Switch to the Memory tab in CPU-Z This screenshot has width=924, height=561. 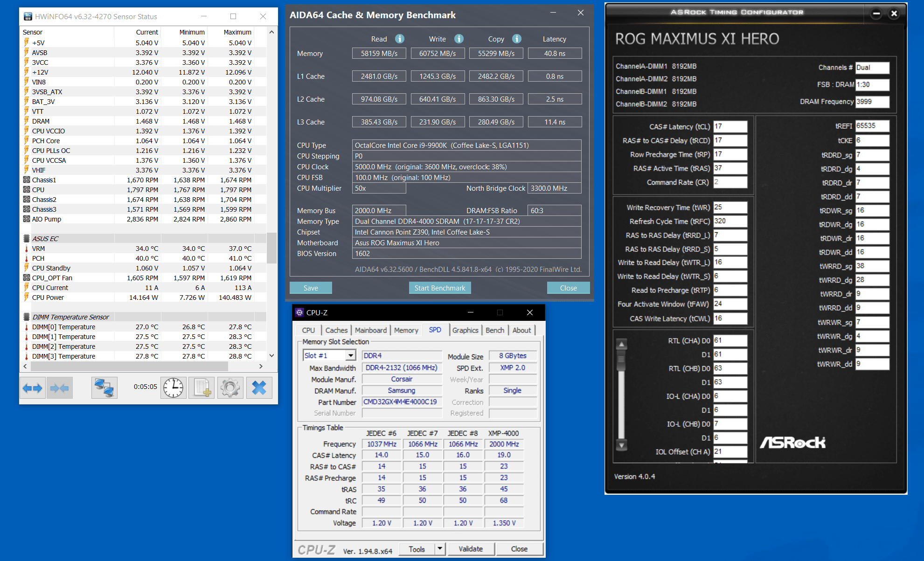coord(406,330)
